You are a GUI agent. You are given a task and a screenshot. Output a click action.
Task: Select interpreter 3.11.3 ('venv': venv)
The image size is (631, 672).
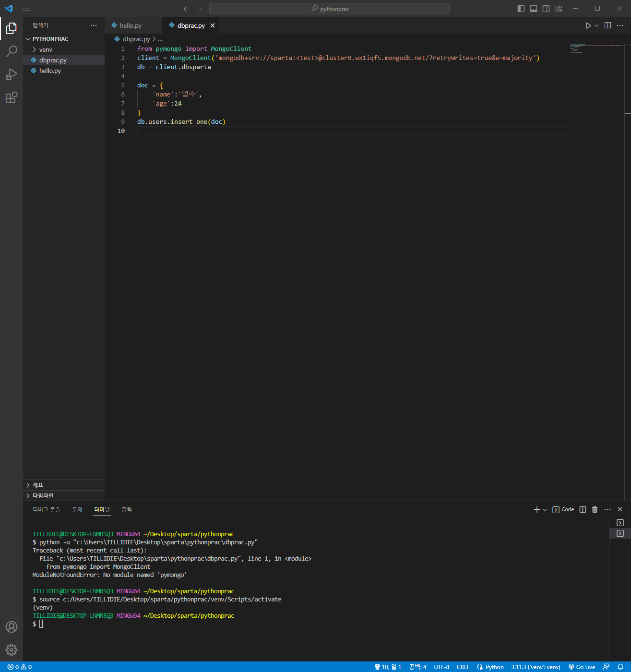point(536,667)
